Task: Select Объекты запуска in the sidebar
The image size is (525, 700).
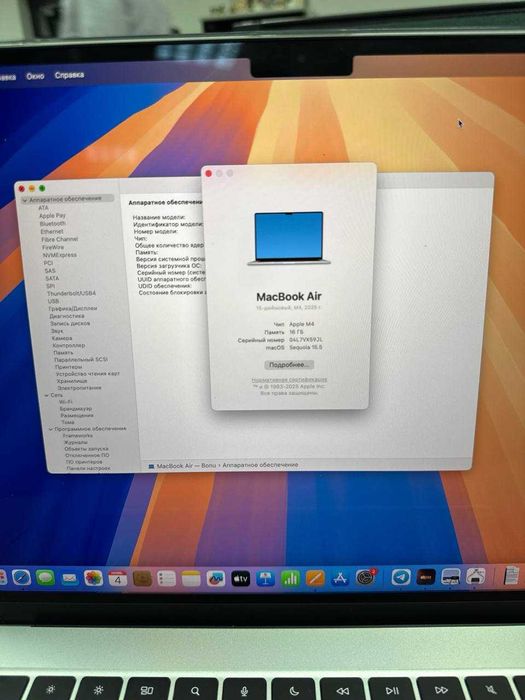Action: point(86,449)
